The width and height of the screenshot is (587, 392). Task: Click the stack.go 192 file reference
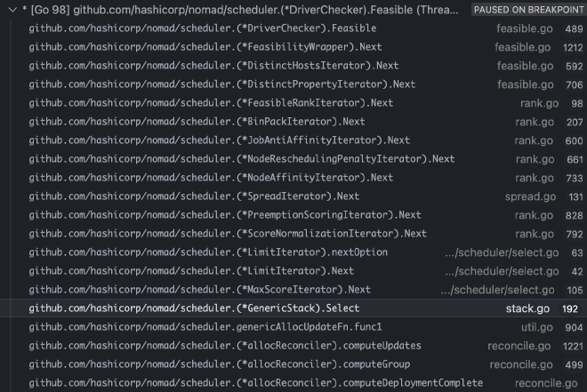[542, 309]
